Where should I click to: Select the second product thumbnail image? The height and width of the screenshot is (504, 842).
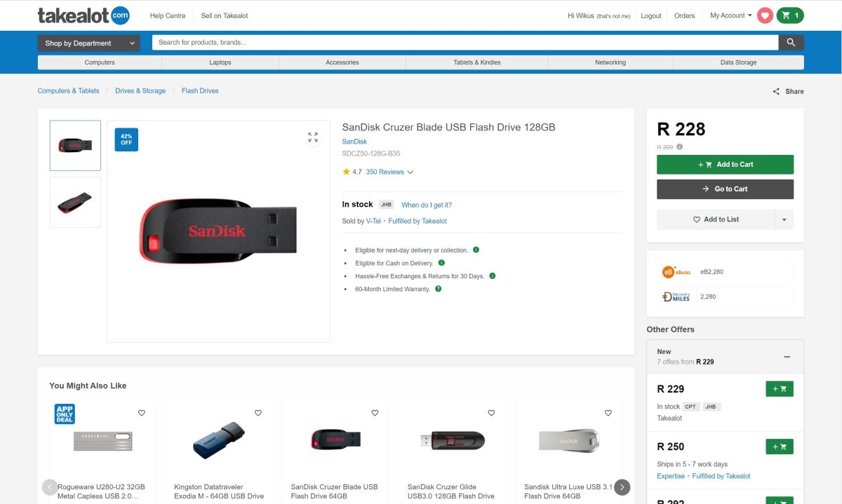75,202
